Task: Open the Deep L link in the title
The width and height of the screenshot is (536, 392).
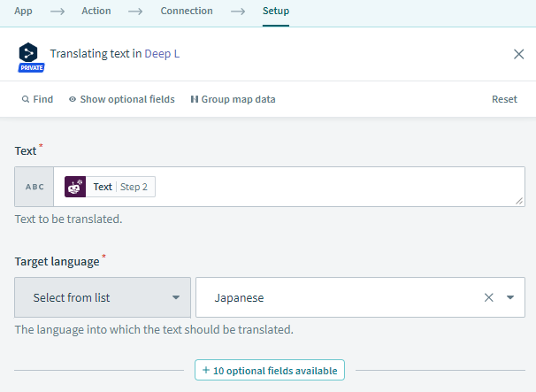Action: pyautogui.click(x=162, y=54)
